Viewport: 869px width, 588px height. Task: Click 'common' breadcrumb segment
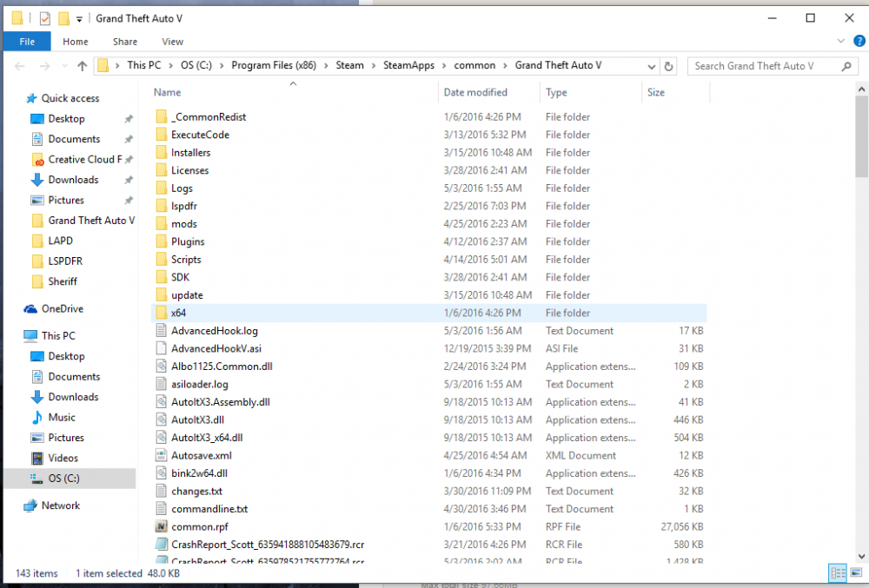coord(474,65)
